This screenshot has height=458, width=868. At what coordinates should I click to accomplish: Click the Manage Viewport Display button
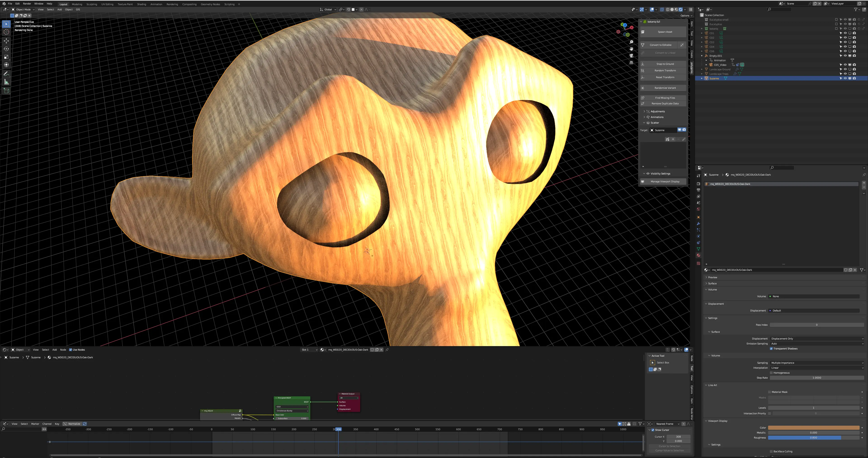(663, 182)
